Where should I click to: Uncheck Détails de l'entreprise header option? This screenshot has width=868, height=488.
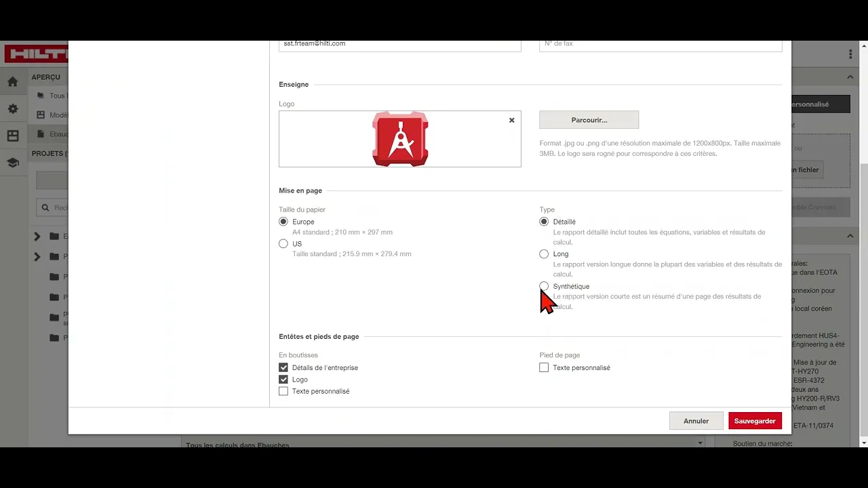(283, 367)
